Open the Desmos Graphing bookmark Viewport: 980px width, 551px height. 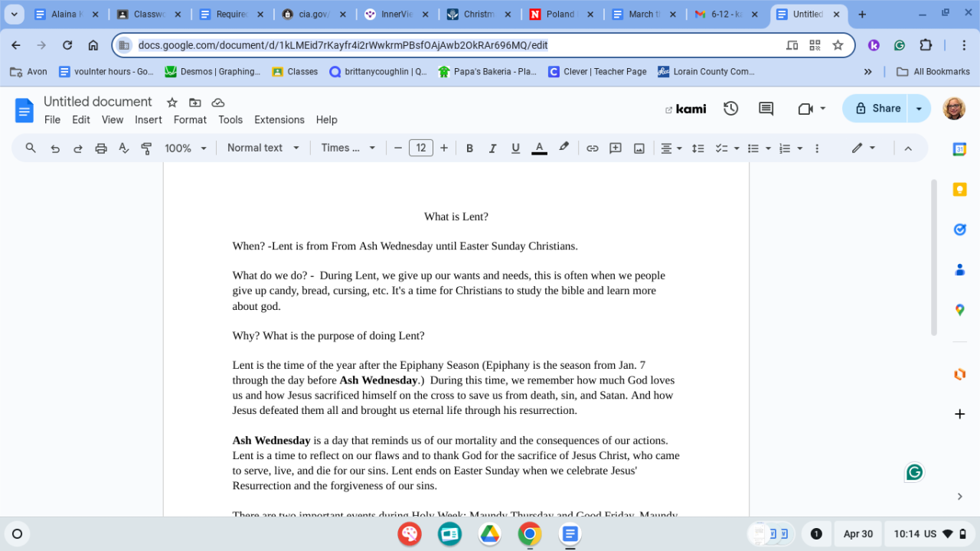tap(212, 72)
